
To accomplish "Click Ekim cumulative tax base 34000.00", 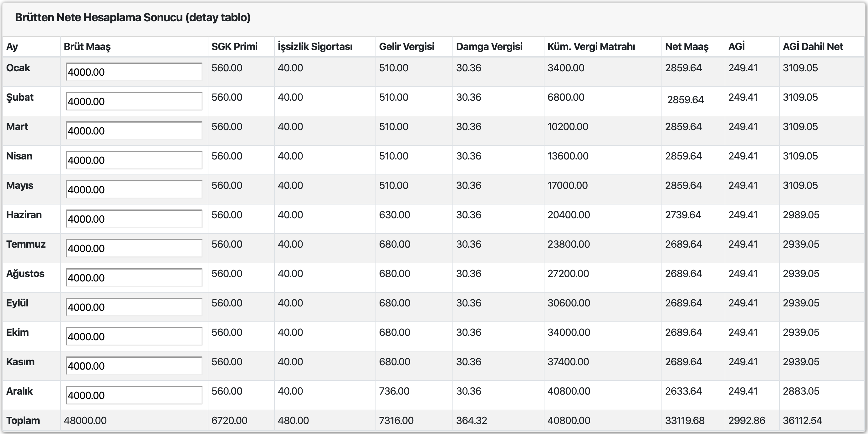I will pos(569,332).
